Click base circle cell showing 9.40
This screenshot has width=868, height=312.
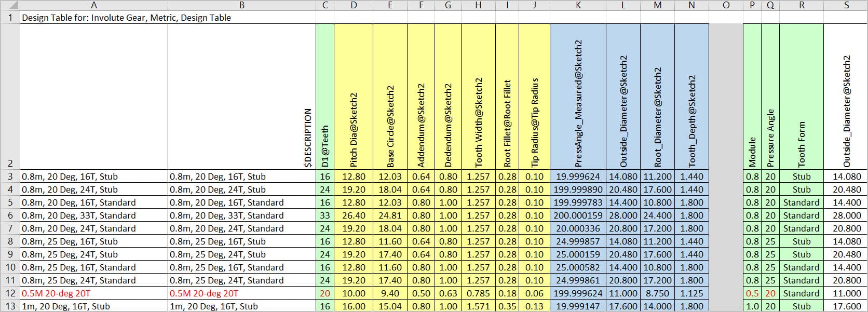(390, 293)
